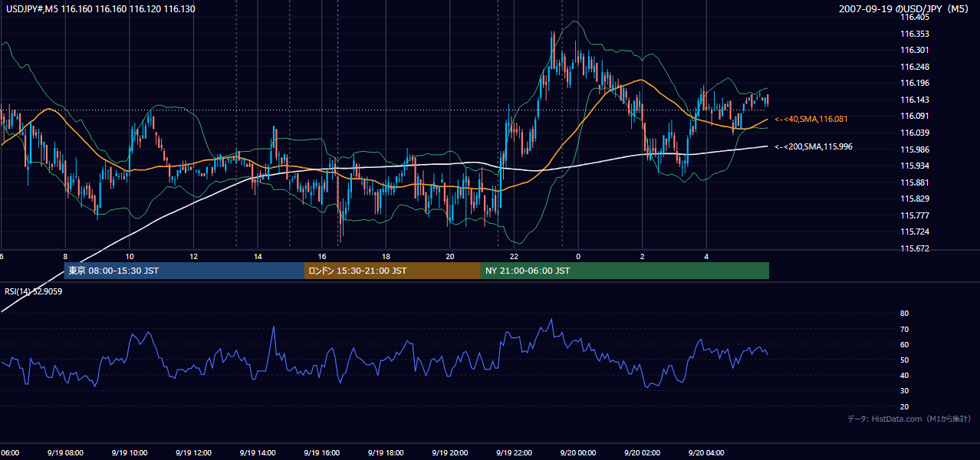Screen dimensions: 980x460
Task: Click price axis label 115.829
Action: point(915,199)
